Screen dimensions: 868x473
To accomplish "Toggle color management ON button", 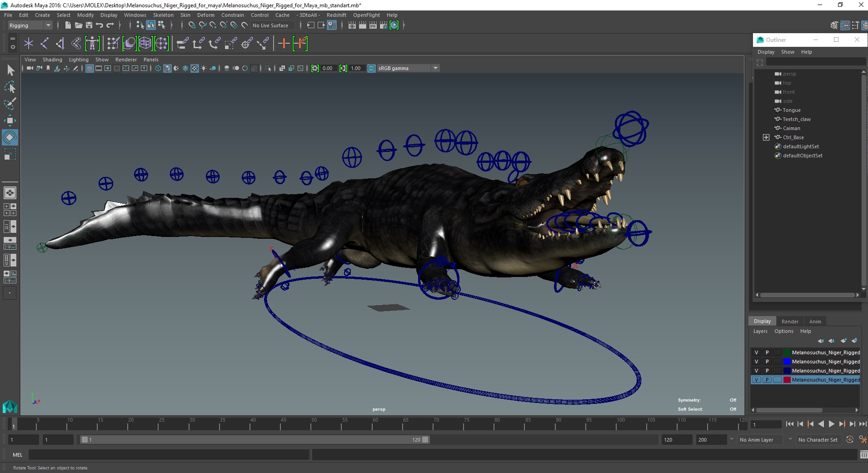I will 371,68.
